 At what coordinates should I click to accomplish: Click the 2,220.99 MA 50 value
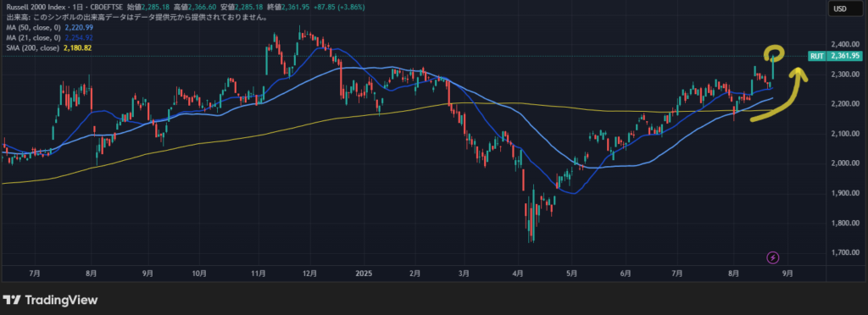(x=79, y=28)
